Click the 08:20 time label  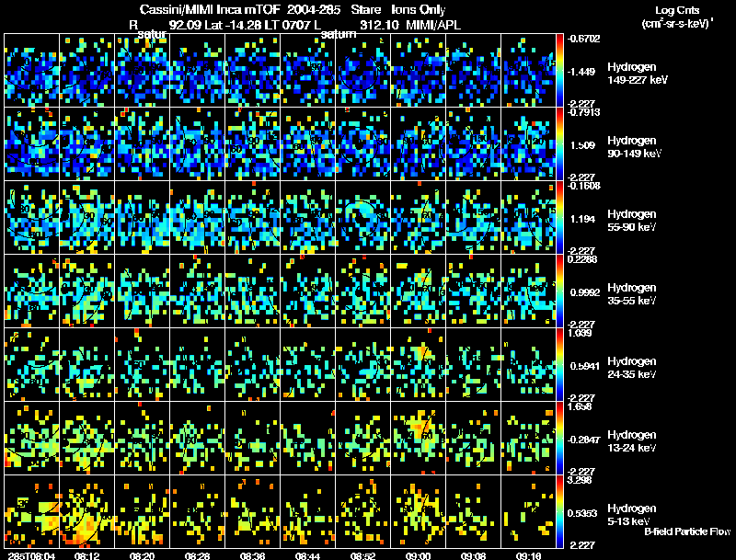(x=143, y=555)
